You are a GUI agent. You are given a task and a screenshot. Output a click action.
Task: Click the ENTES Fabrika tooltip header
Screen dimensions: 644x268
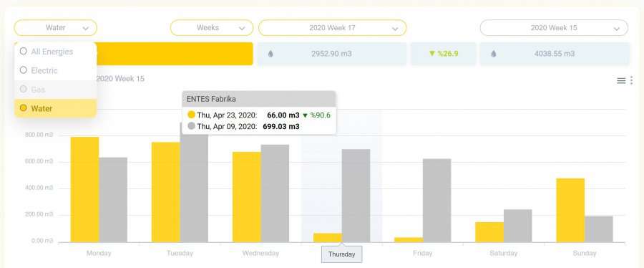click(259, 99)
